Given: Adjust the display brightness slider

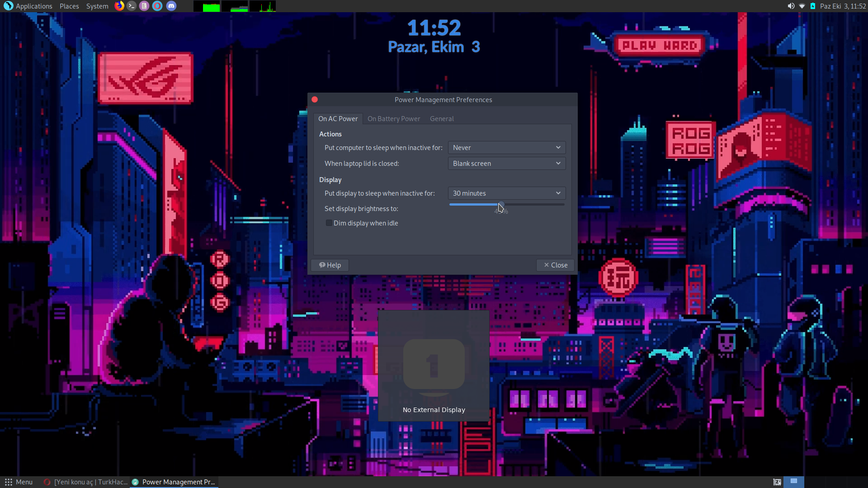Looking at the screenshot, I should tap(507, 205).
